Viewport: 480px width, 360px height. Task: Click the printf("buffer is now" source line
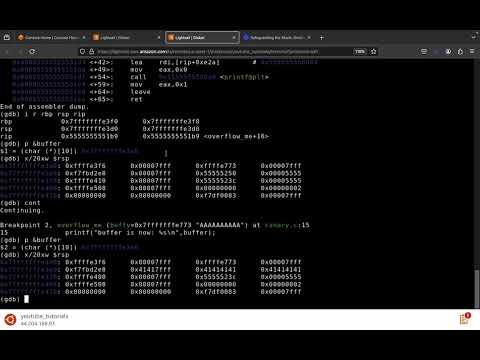click(x=140, y=233)
